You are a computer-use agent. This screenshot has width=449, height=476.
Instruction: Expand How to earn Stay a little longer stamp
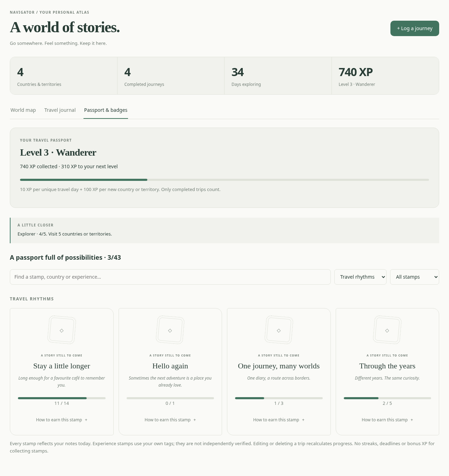(62, 420)
